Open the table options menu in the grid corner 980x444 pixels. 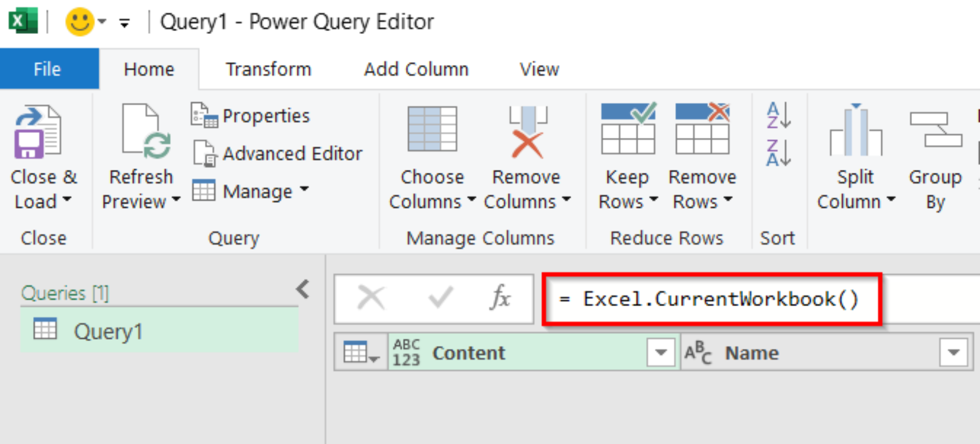coord(361,353)
